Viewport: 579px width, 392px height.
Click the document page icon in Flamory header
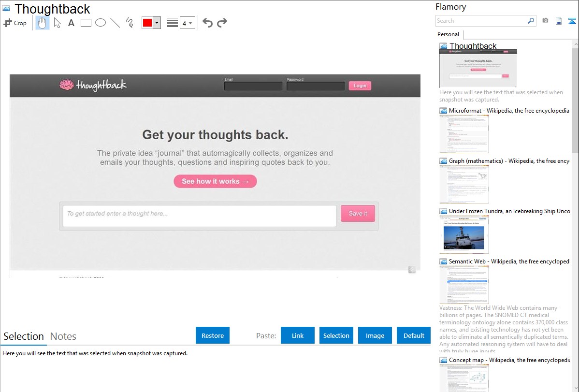pos(559,21)
